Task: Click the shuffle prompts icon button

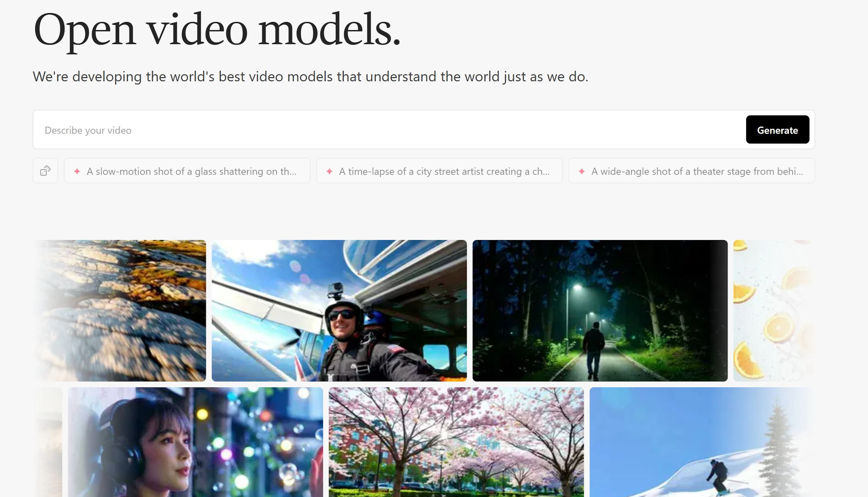Action: click(x=45, y=171)
